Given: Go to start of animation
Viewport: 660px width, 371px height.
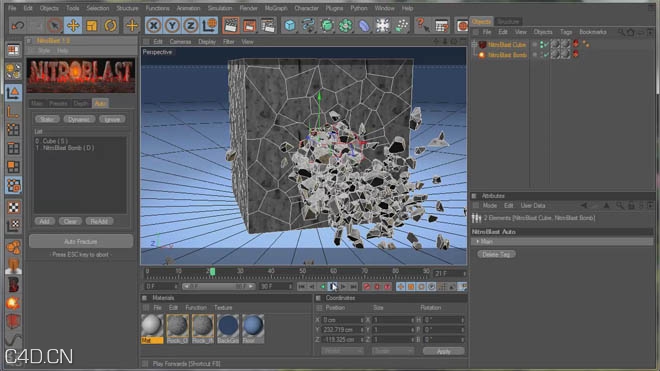Looking at the screenshot, I should (x=301, y=287).
